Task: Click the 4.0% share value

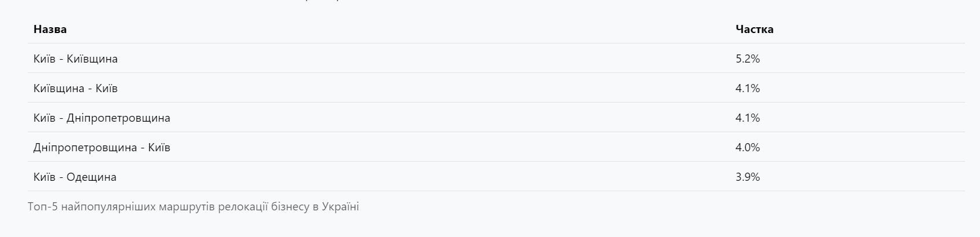Action: [x=747, y=147]
